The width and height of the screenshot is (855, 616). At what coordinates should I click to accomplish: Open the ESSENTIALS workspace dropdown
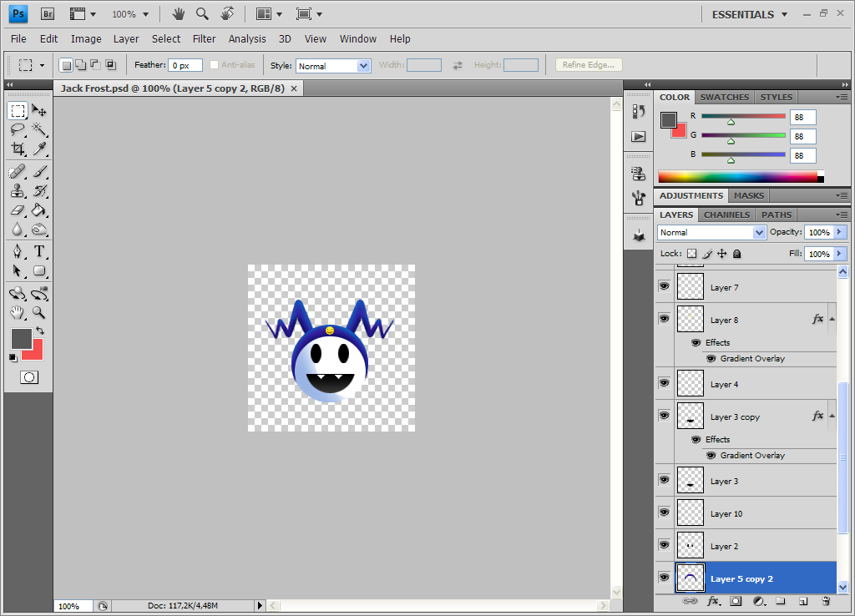[x=749, y=15]
